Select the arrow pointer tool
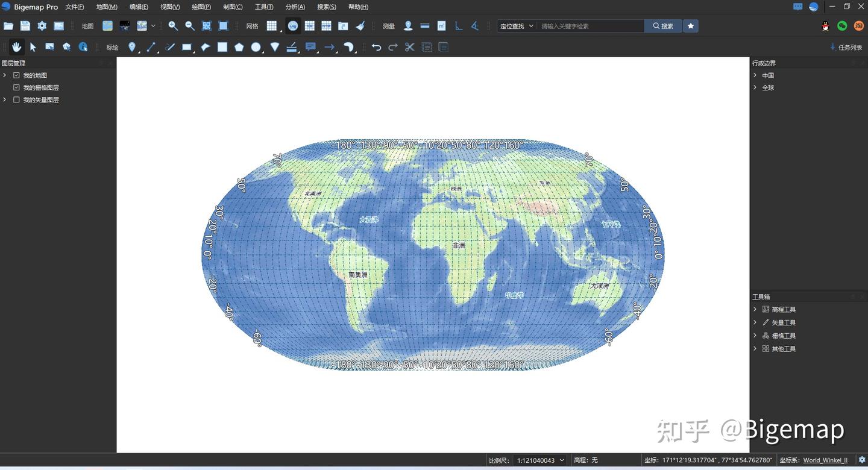Viewport: 868px width, 470px height. [x=33, y=47]
